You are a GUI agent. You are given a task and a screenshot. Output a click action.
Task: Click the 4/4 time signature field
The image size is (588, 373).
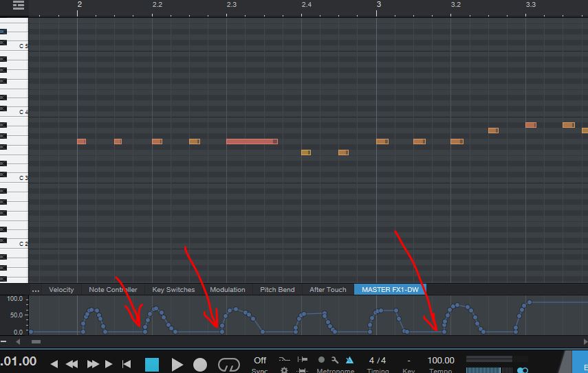[x=378, y=360]
